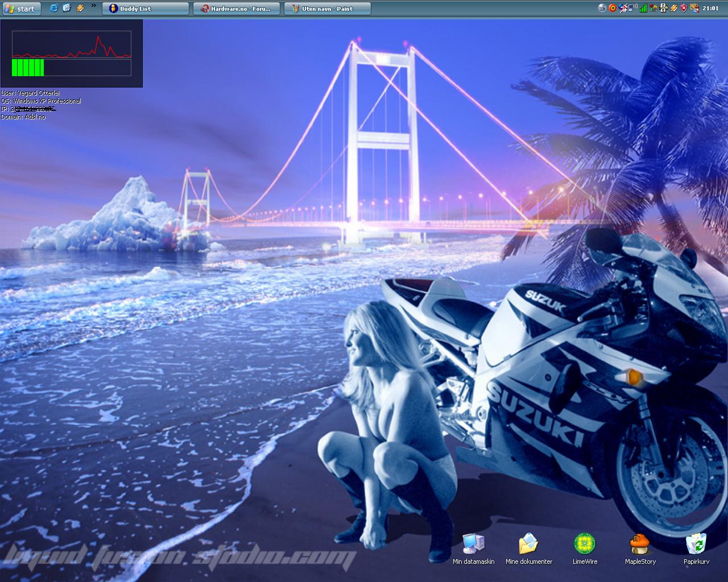Click the 'OS: Windows XP Professional' desktop text

point(41,101)
